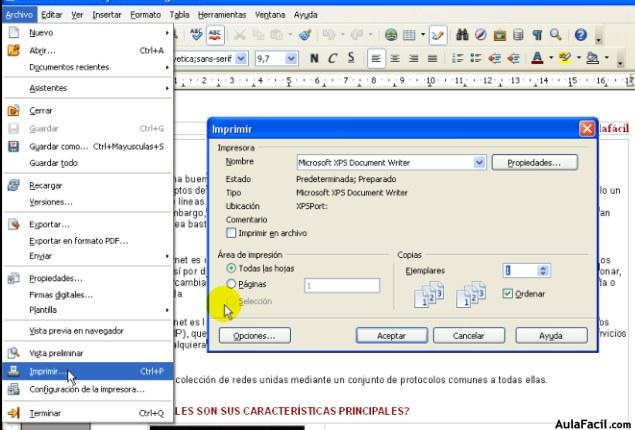This screenshot has height=430, width=635.
Task: Open the Gallery icon
Action: (500, 35)
